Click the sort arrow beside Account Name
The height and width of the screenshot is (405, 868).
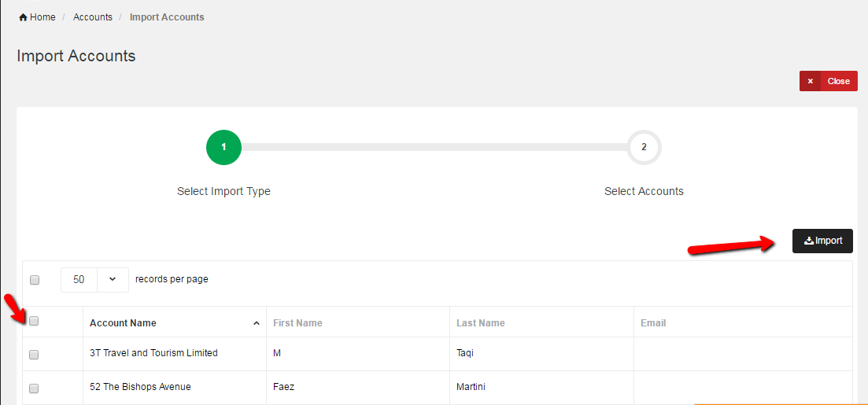tap(257, 323)
